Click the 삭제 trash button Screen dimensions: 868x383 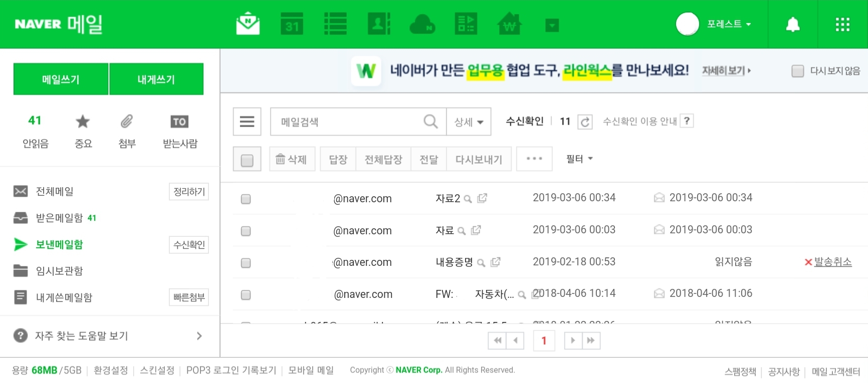[292, 159]
